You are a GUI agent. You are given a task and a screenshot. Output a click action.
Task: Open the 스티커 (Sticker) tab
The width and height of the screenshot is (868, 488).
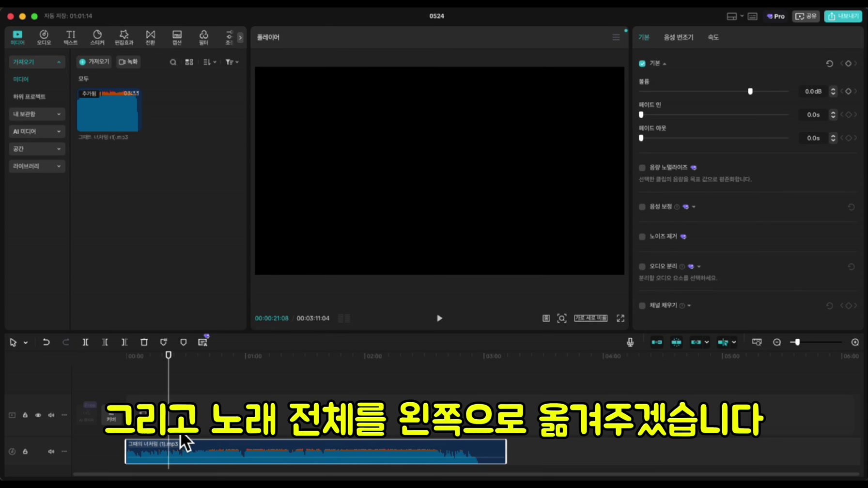97,37
